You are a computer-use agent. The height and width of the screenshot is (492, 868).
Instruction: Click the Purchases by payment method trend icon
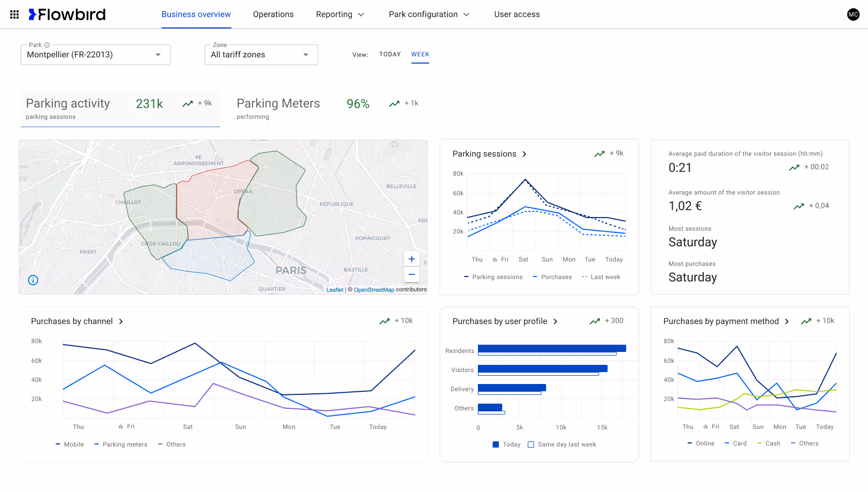tap(806, 321)
